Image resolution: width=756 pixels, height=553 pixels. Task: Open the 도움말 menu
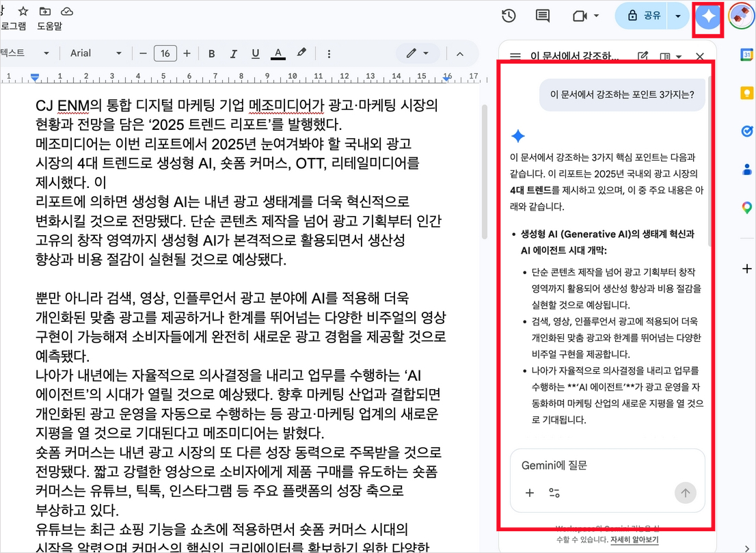[x=49, y=26]
